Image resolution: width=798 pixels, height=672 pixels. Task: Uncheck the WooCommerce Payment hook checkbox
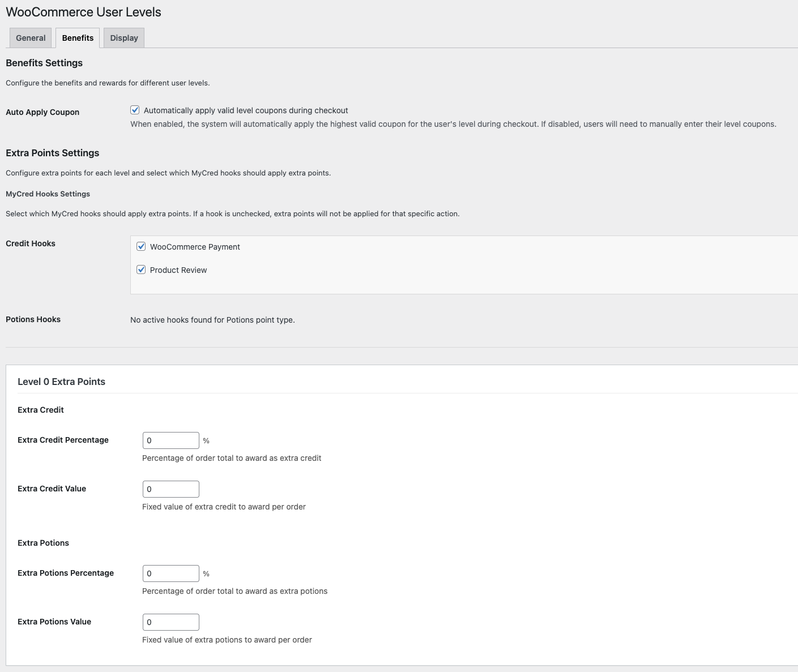141,246
